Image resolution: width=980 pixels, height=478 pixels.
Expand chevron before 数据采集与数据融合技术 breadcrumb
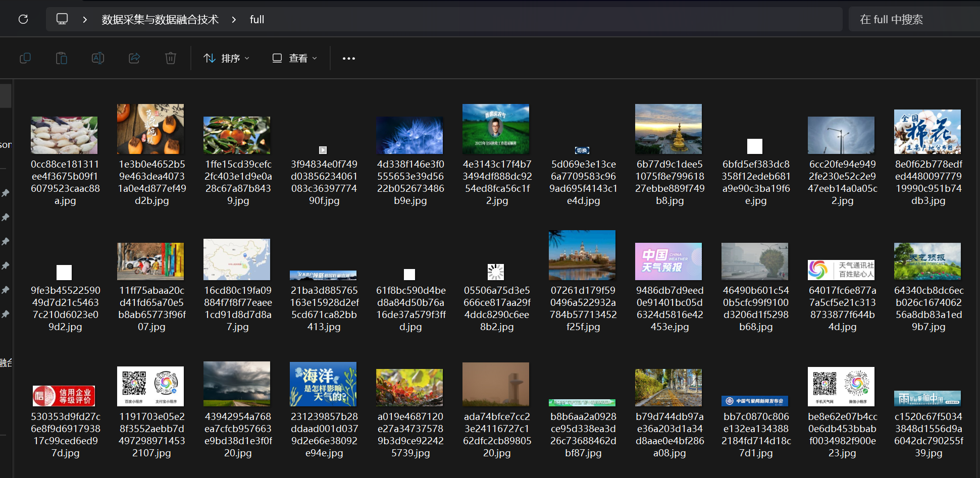pyautogui.click(x=85, y=20)
